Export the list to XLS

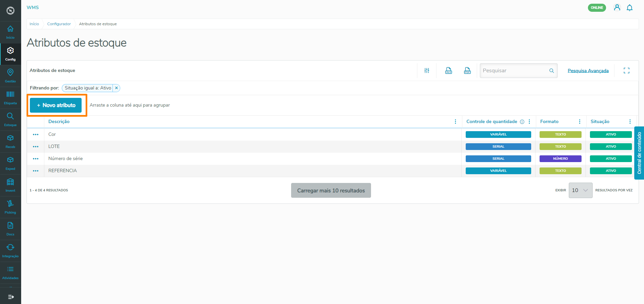tap(449, 71)
